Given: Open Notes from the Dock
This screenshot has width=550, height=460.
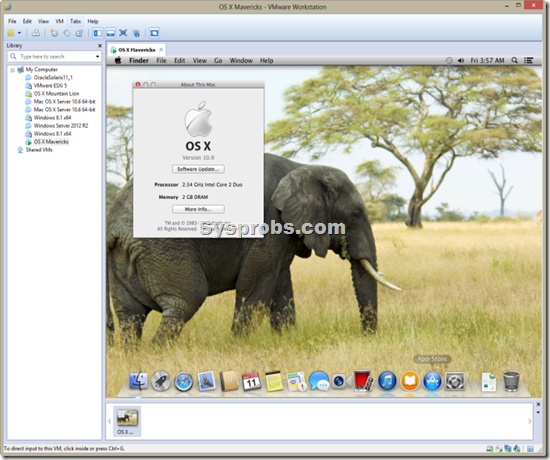Looking at the screenshot, I should pyautogui.click(x=274, y=381).
